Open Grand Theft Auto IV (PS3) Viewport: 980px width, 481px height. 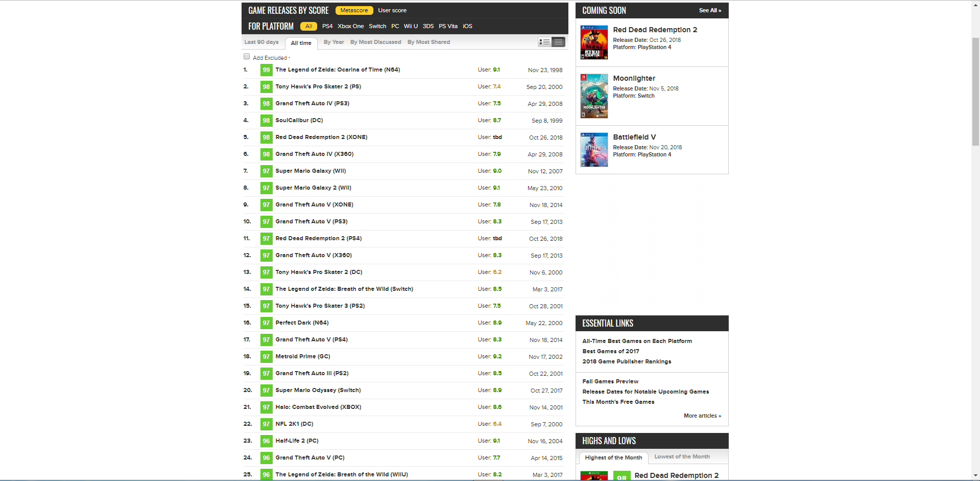click(313, 103)
